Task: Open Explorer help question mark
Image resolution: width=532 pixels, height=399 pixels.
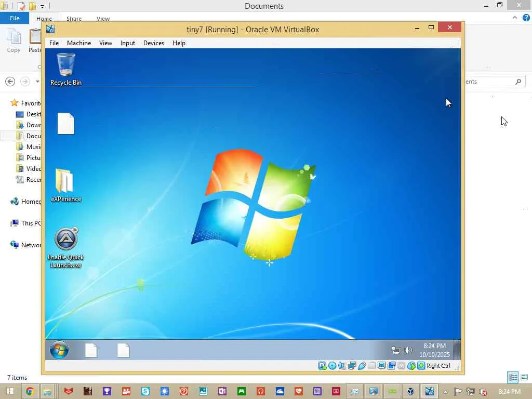Action: pos(526,18)
